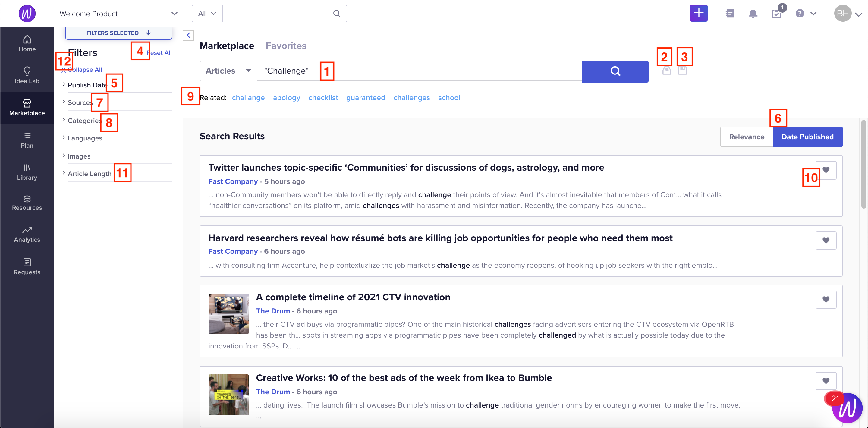The image size is (868, 428).
Task: Sort results by Relevance
Action: (x=746, y=137)
